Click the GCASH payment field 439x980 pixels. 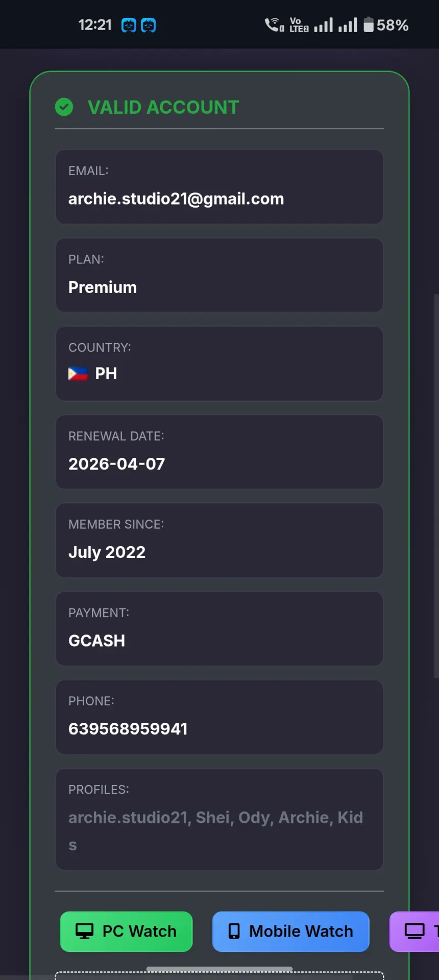(219, 628)
